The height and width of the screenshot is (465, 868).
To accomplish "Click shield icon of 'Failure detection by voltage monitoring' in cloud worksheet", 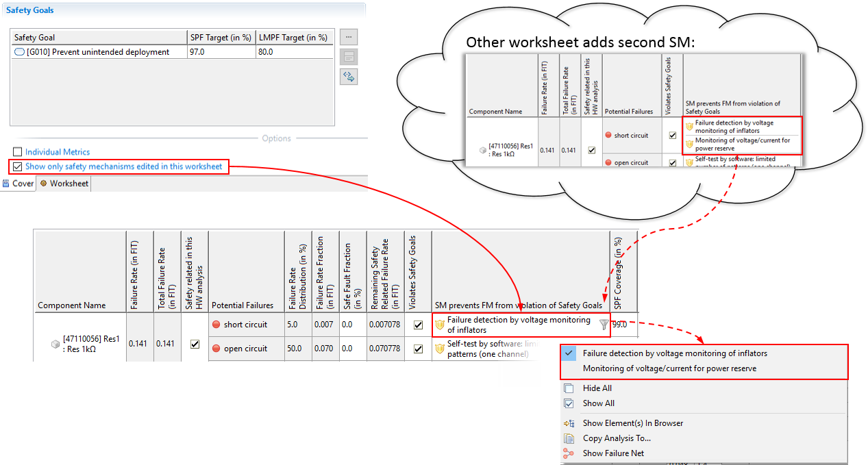I will (689, 127).
